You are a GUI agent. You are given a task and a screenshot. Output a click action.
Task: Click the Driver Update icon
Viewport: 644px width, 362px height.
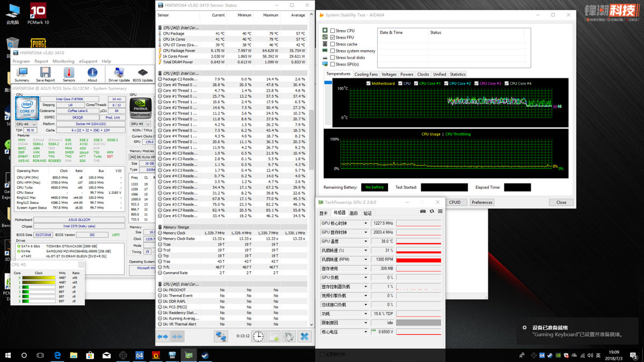click(x=119, y=73)
